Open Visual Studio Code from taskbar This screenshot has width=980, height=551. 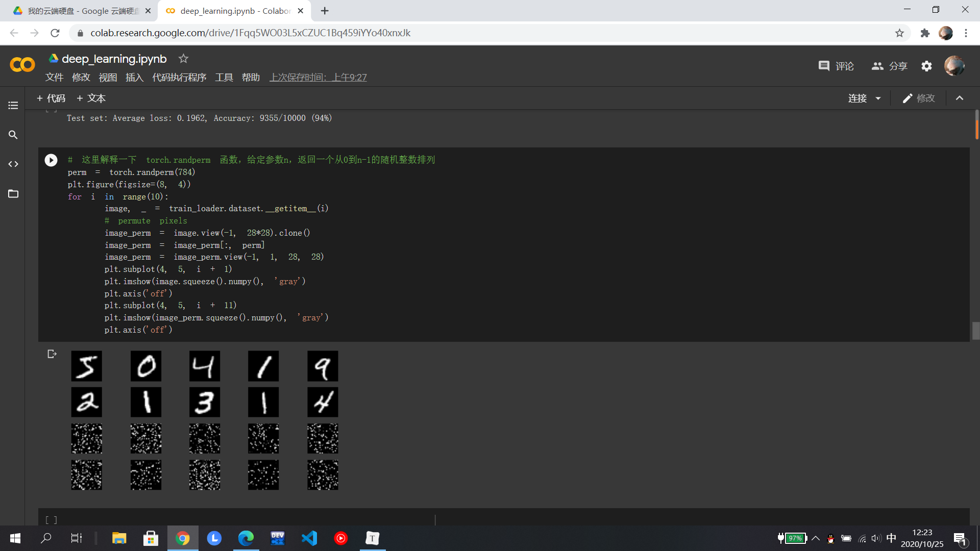(309, 538)
